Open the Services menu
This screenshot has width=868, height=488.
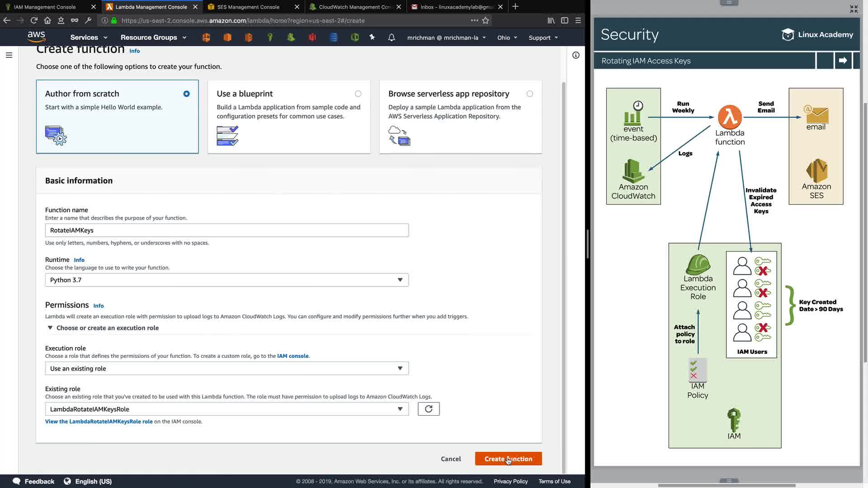89,38
